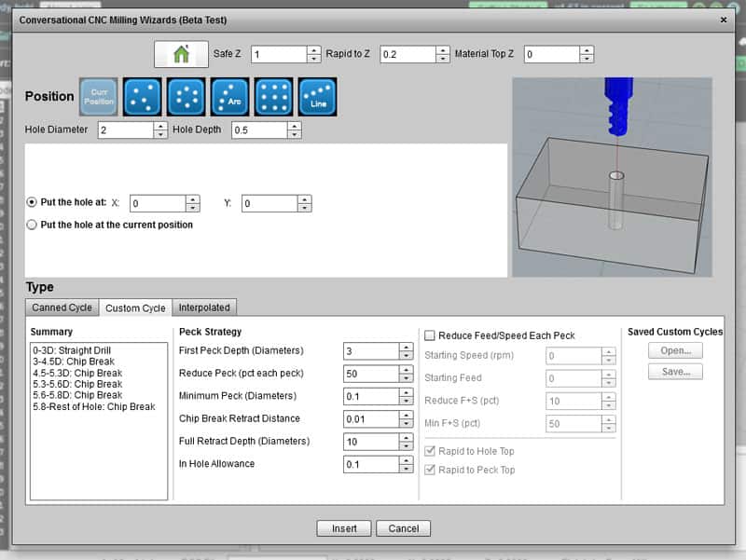
Task: Choose the grid hole pattern icon
Action: click(x=274, y=96)
